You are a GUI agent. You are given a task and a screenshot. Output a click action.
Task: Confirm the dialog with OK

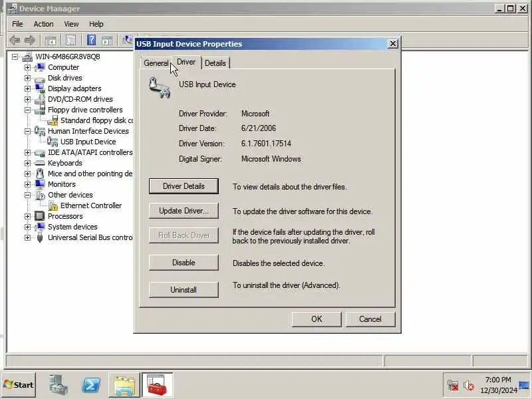[x=317, y=319]
